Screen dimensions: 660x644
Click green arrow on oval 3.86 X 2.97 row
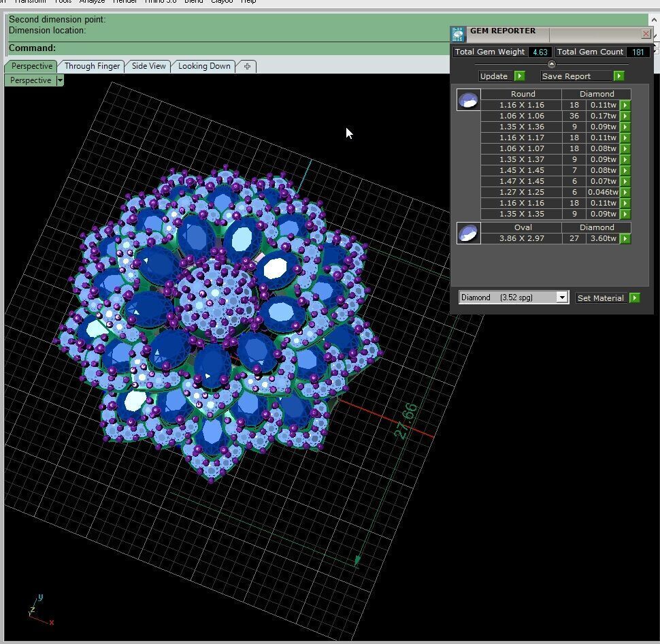pos(625,239)
